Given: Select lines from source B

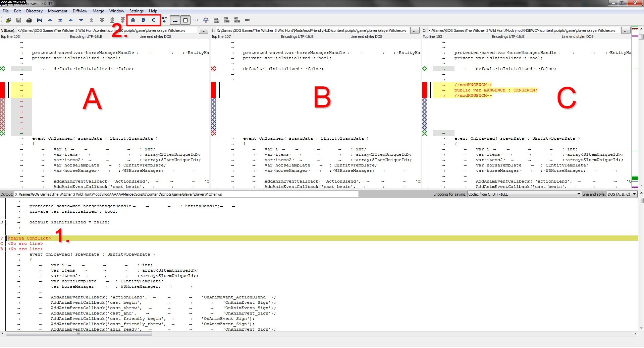Looking at the screenshot, I should pyautogui.click(x=144, y=20).
